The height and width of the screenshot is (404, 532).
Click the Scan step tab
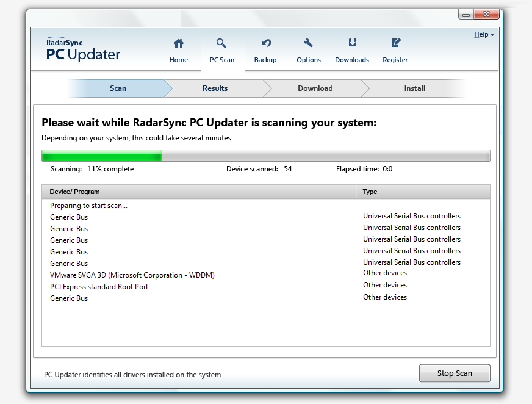pyautogui.click(x=118, y=88)
